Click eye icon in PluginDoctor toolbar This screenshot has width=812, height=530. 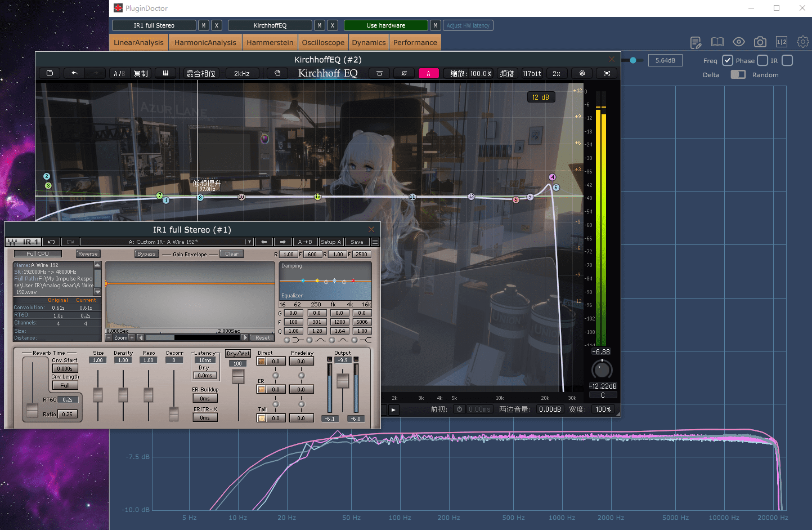pos(739,42)
